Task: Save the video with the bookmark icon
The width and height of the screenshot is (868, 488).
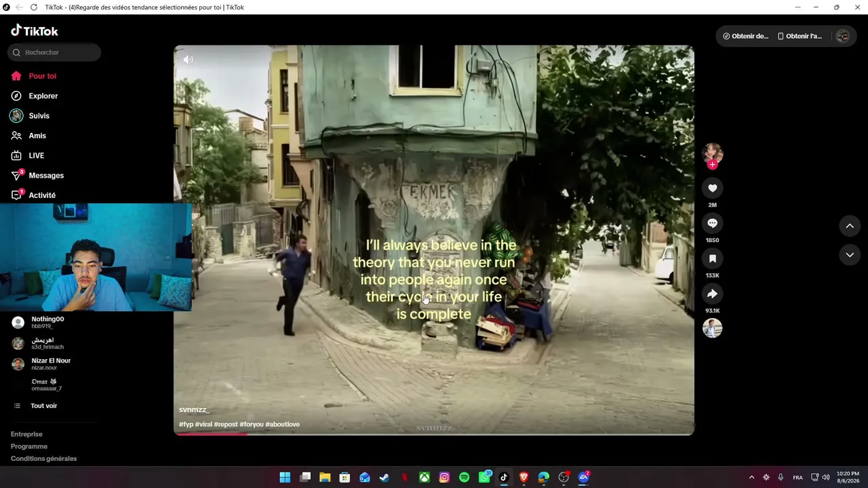Action: 712,258
